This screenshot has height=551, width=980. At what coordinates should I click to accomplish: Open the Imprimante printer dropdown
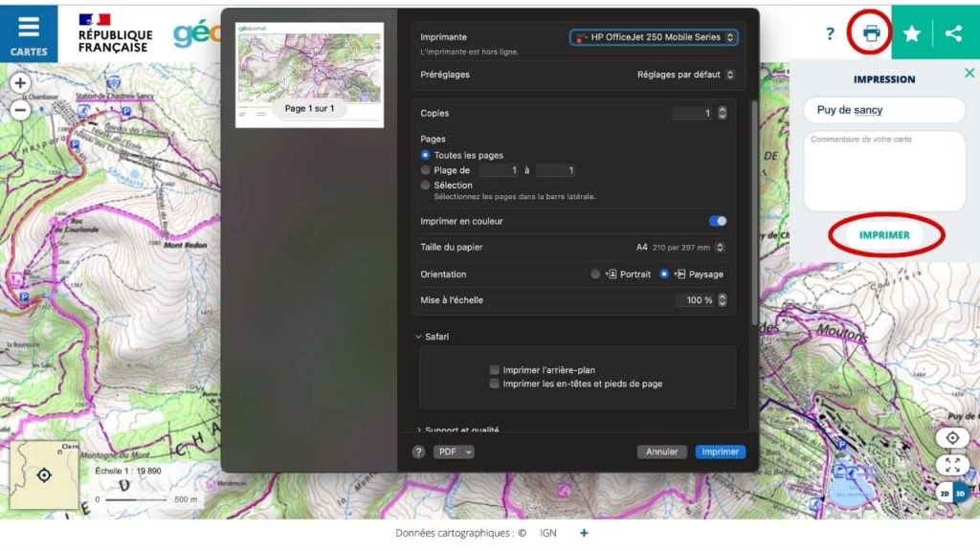(654, 37)
